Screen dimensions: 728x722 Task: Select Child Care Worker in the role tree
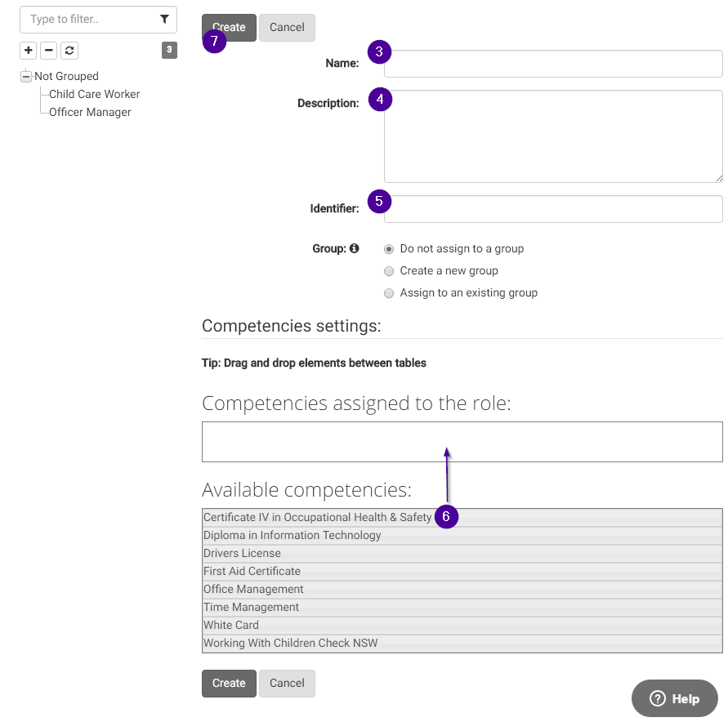94,94
